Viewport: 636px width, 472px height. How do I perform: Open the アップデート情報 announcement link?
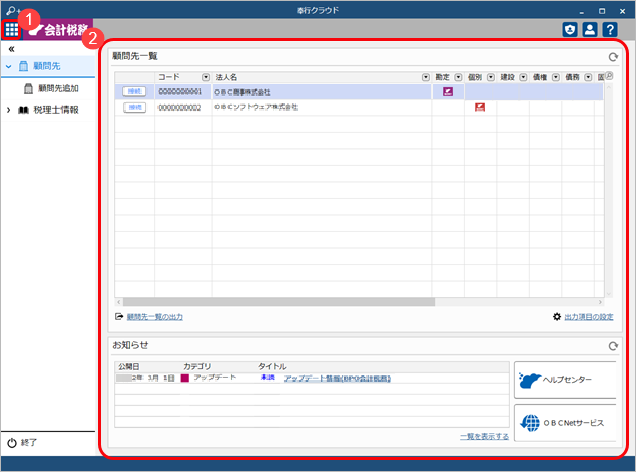[x=337, y=378]
